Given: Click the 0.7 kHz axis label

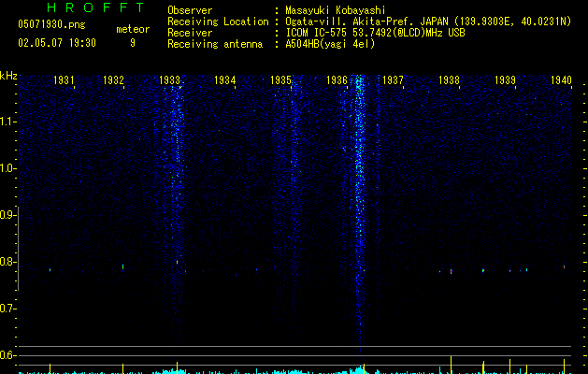Looking at the screenshot, I should tap(7, 309).
